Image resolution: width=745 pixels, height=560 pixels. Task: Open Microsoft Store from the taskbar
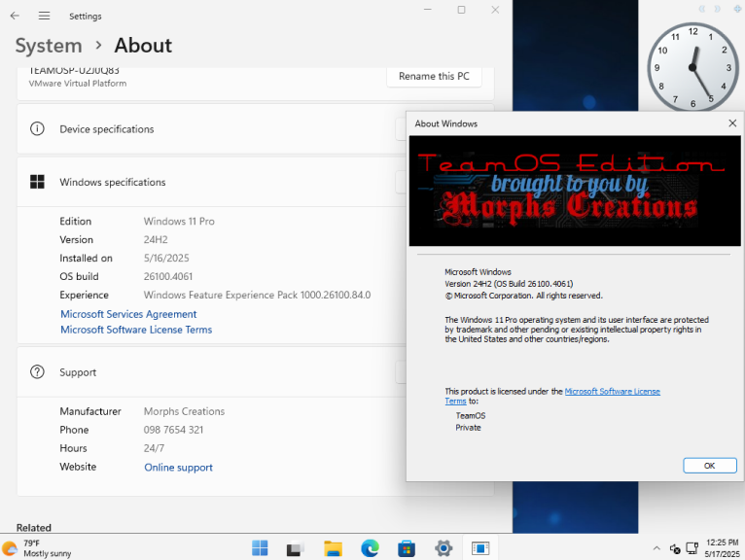[x=407, y=548]
